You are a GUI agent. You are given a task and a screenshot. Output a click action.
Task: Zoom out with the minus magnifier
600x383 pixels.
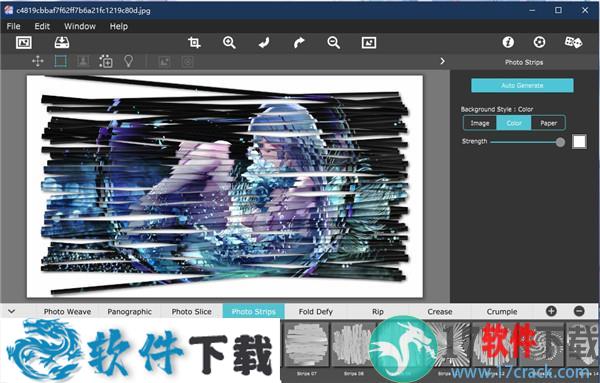coord(334,42)
